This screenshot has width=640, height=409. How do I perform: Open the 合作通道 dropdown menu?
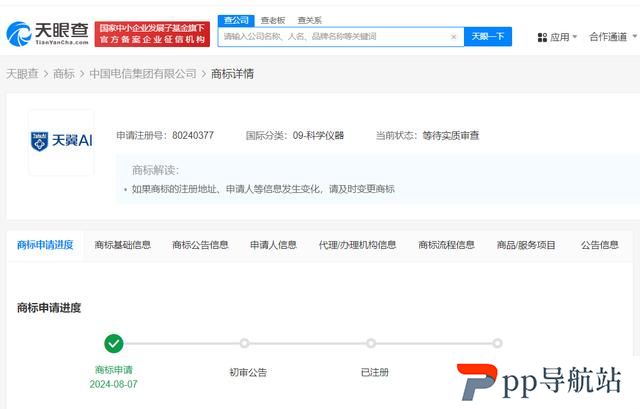point(613,37)
